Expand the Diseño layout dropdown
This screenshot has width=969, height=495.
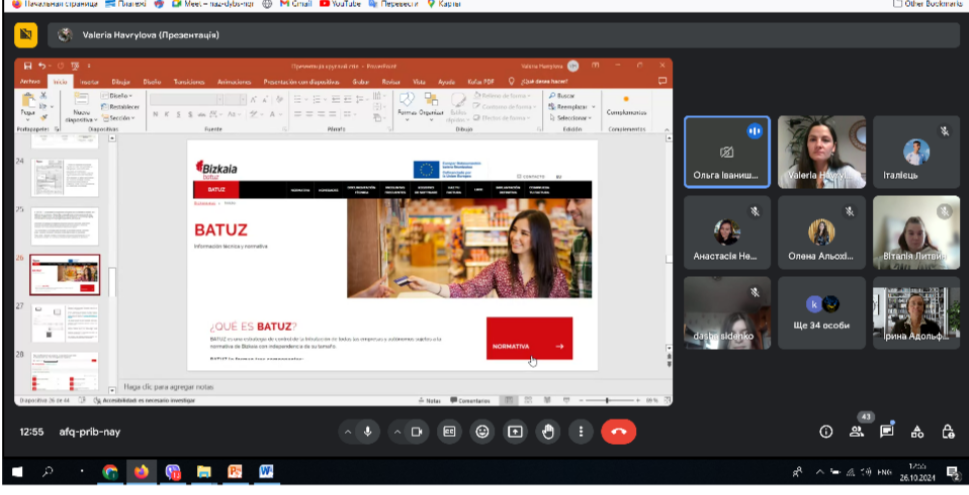tap(117, 96)
